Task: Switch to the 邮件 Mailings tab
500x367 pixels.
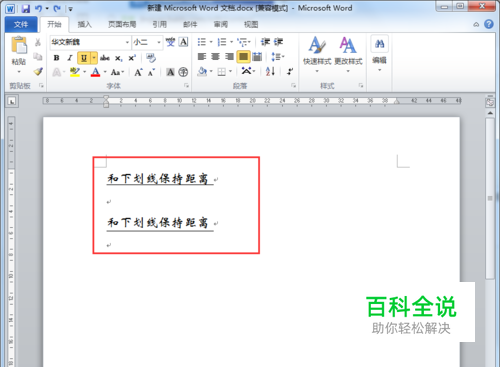Action: click(x=190, y=24)
